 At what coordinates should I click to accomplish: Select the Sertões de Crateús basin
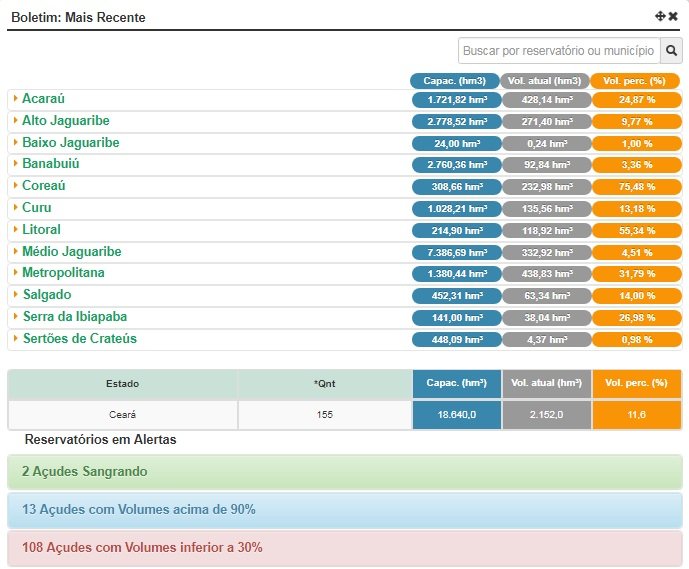[79, 339]
